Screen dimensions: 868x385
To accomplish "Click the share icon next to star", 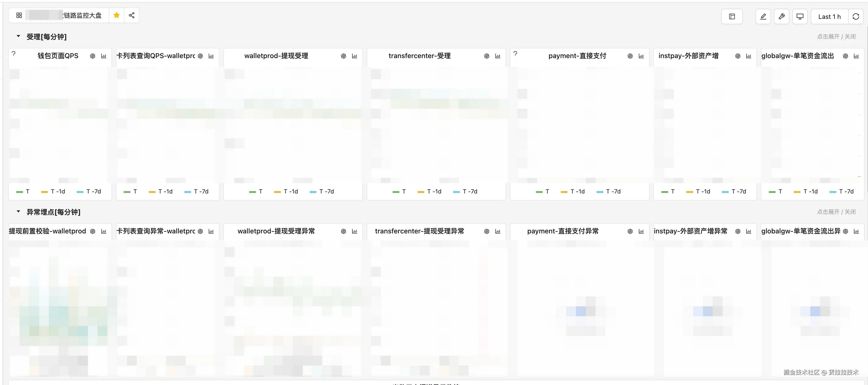I will click(132, 15).
